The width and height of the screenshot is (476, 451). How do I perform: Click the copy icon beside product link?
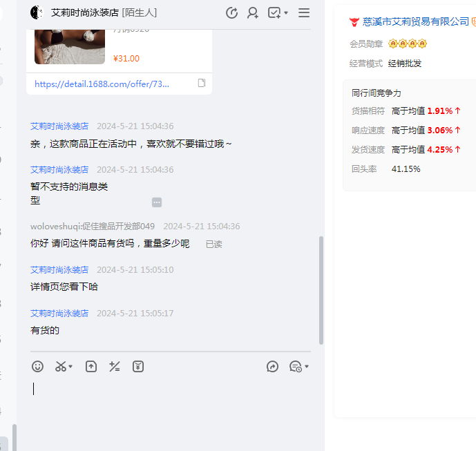(x=202, y=84)
